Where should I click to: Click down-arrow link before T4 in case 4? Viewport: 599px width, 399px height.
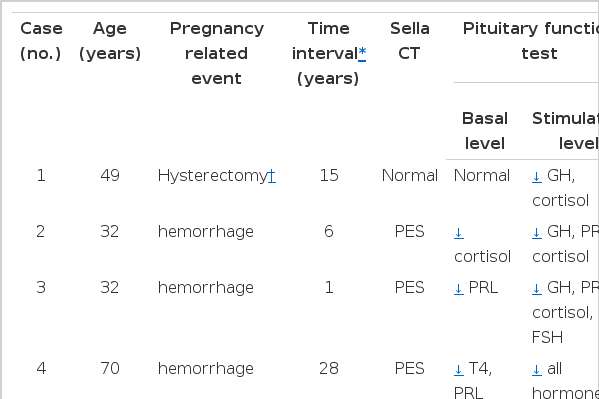459,369
